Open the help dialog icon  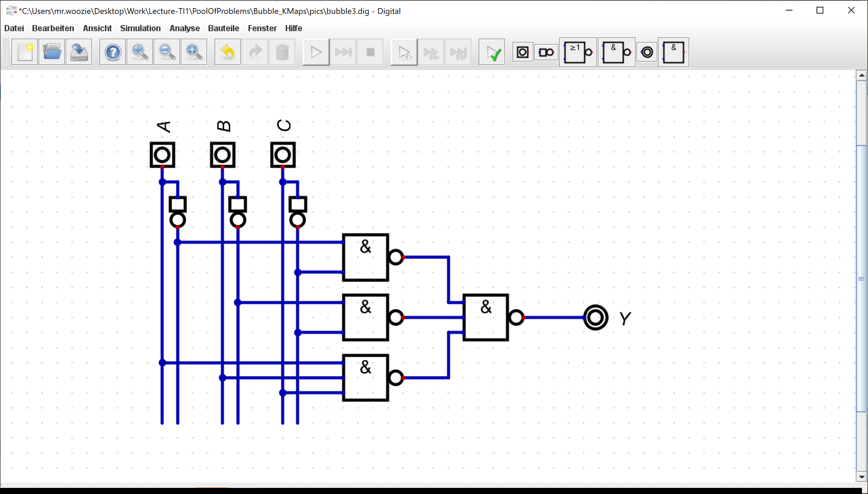pyautogui.click(x=113, y=52)
